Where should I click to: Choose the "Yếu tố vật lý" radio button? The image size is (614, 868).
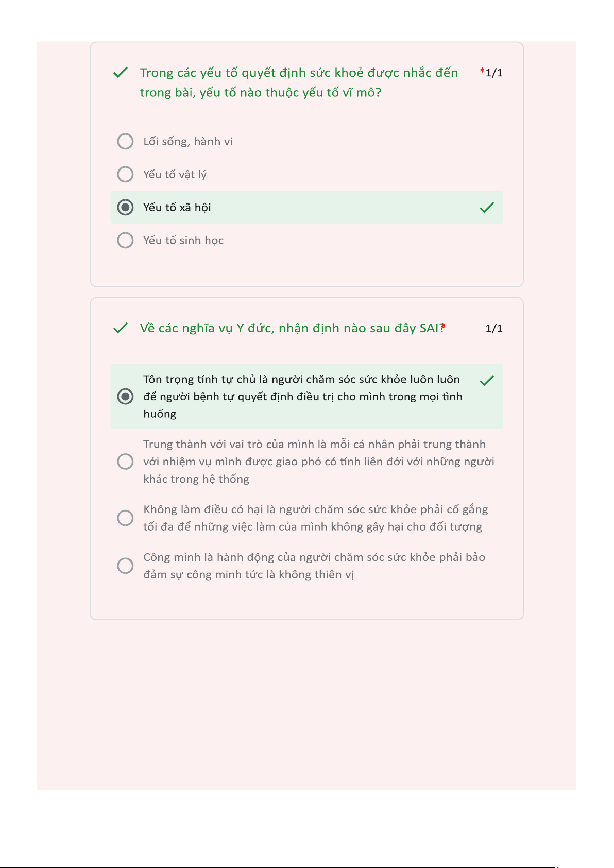click(125, 174)
